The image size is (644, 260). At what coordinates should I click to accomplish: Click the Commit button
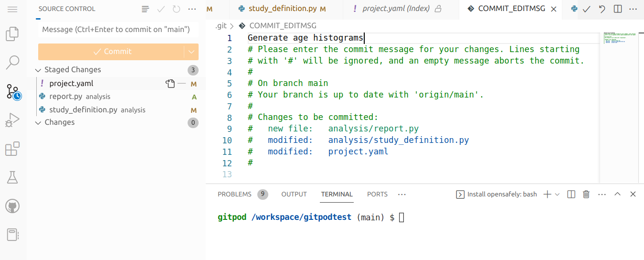(111, 52)
